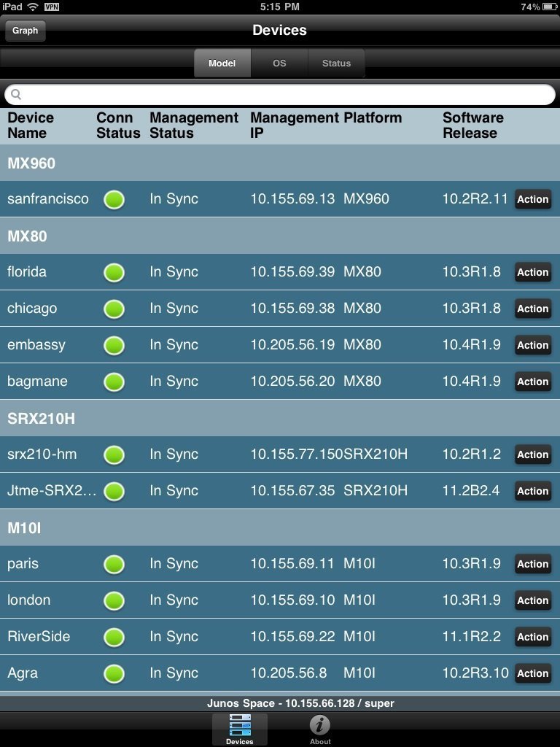Open Action menu for RiverSide device

(x=532, y=637)
